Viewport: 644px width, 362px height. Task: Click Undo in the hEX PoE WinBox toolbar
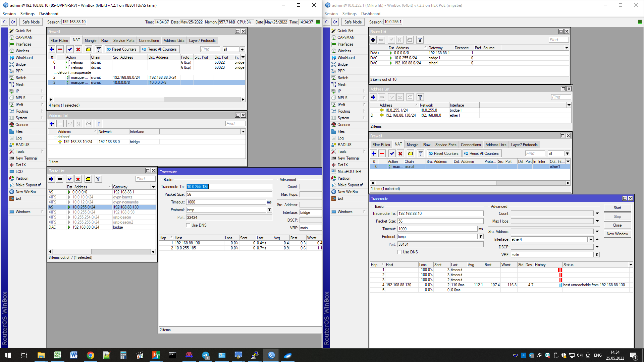(326, 22)
